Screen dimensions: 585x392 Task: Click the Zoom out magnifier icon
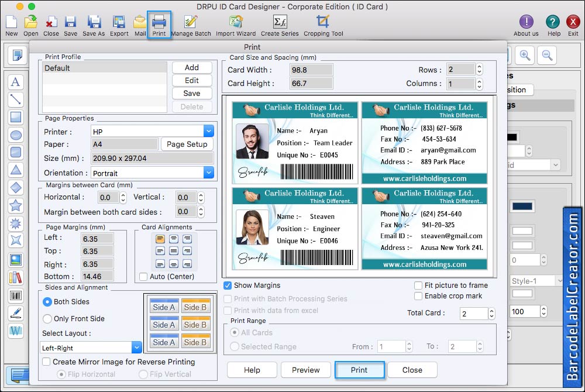click(x=548, y=55)
